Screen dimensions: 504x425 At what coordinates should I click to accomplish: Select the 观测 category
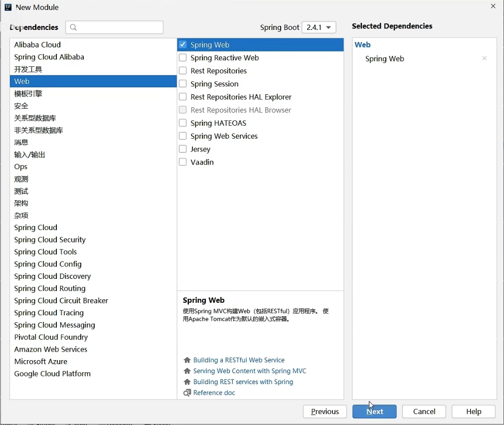[x=93, y=179]
